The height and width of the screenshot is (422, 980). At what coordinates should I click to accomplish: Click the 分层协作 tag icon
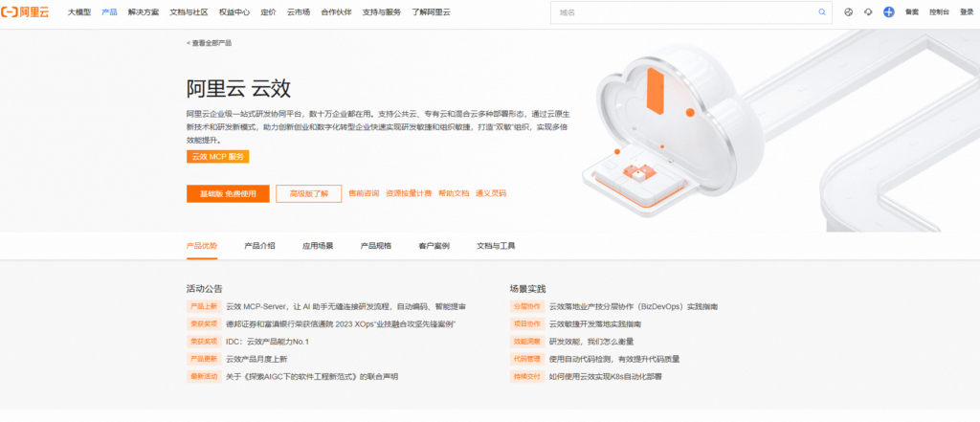[x=527, y=307]
